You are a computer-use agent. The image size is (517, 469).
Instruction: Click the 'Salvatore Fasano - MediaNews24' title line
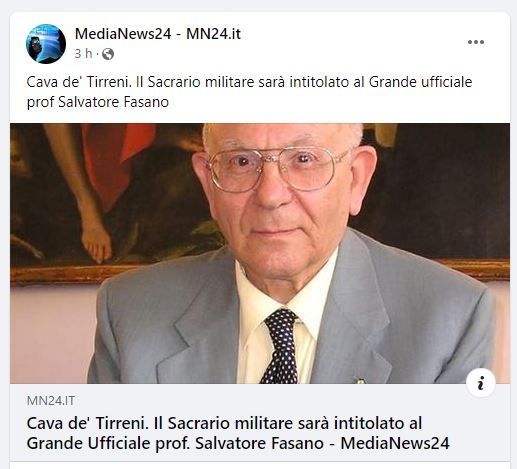[x=322, y=443]
